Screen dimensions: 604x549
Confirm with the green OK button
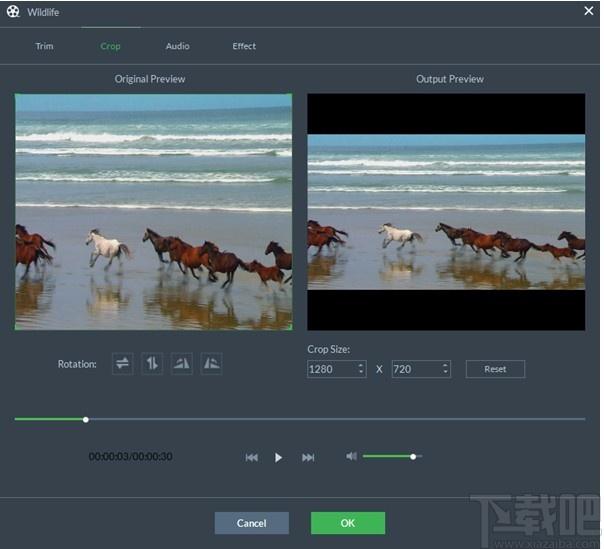pyautogui.click(x=348, y=523)
